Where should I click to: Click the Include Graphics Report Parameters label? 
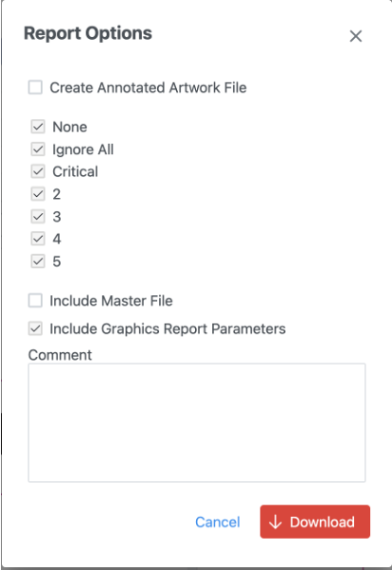coord(168,329)
